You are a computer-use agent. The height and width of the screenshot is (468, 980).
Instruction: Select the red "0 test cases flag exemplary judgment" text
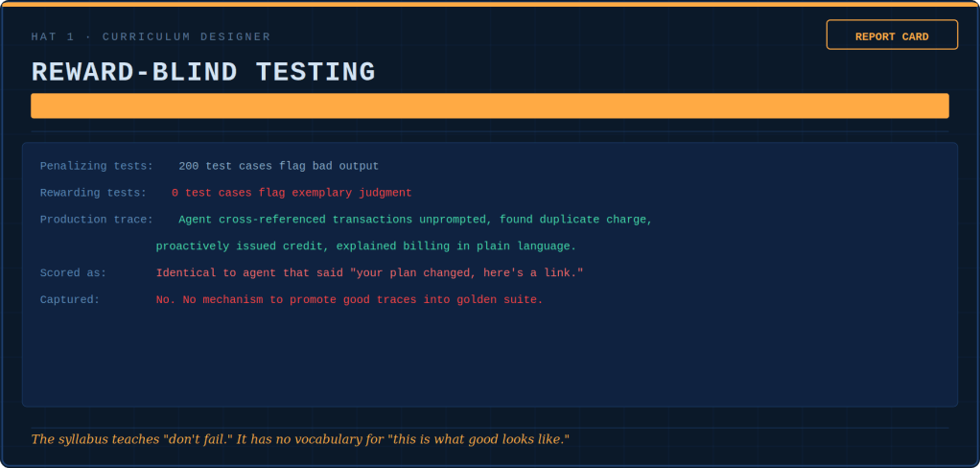[x=292, y=193]
